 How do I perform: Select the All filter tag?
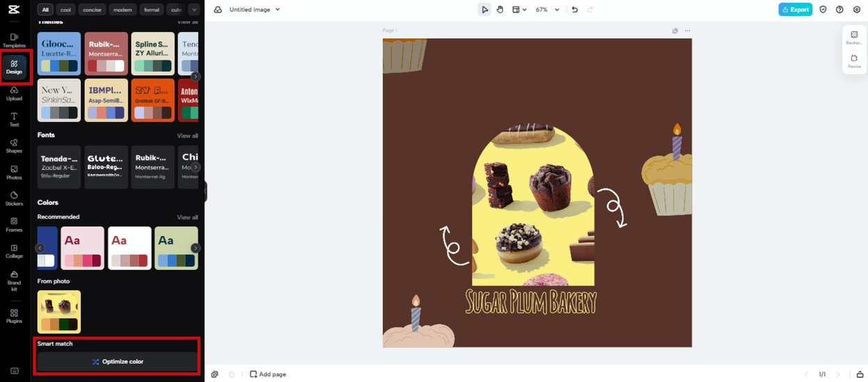coord(45,10)
